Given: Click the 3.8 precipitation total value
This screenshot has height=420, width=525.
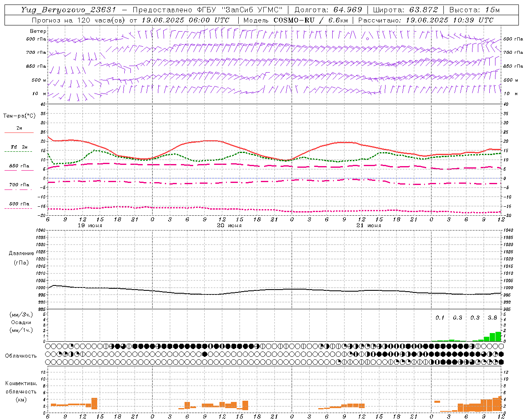Looking at the screenshot, I should (x=492, y=318).
